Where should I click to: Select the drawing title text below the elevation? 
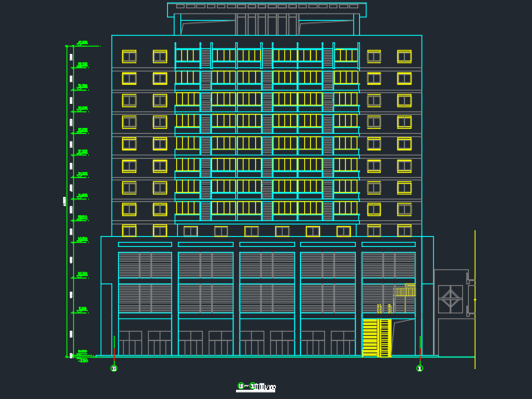click(x=257, y=387)
